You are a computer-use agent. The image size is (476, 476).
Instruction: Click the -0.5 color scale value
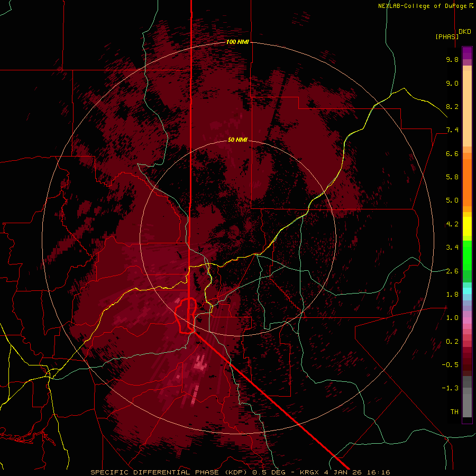click(x=450, y=364)
